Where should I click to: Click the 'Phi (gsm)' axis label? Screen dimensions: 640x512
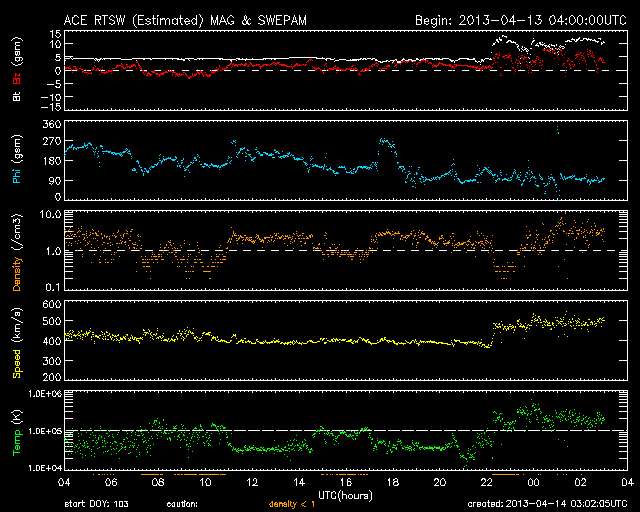(x=17, y=159)
